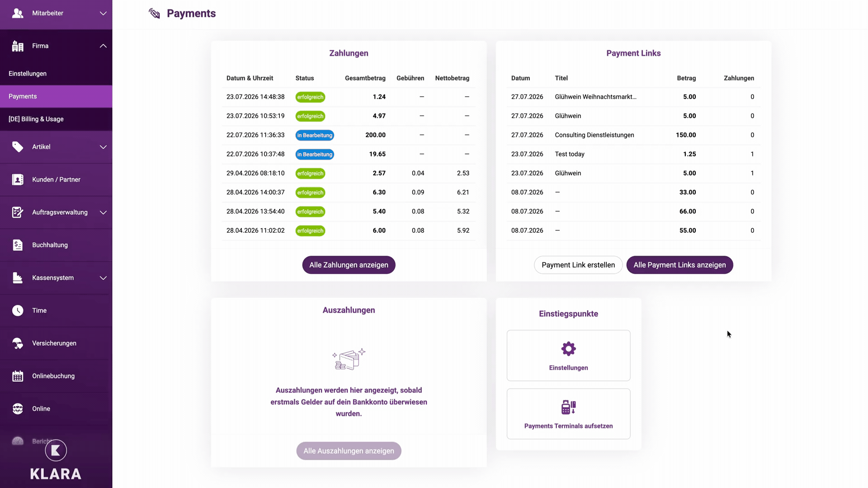Click the Firma building icon
The width and height of the screenshot is (868, 488).
coord(18,46)
